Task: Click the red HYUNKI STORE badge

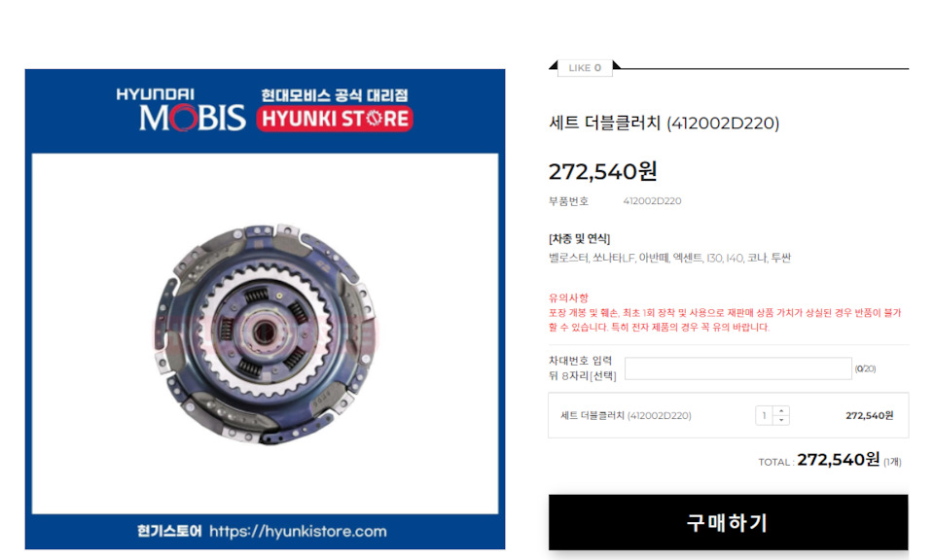Action: click(x=335, y=119)
